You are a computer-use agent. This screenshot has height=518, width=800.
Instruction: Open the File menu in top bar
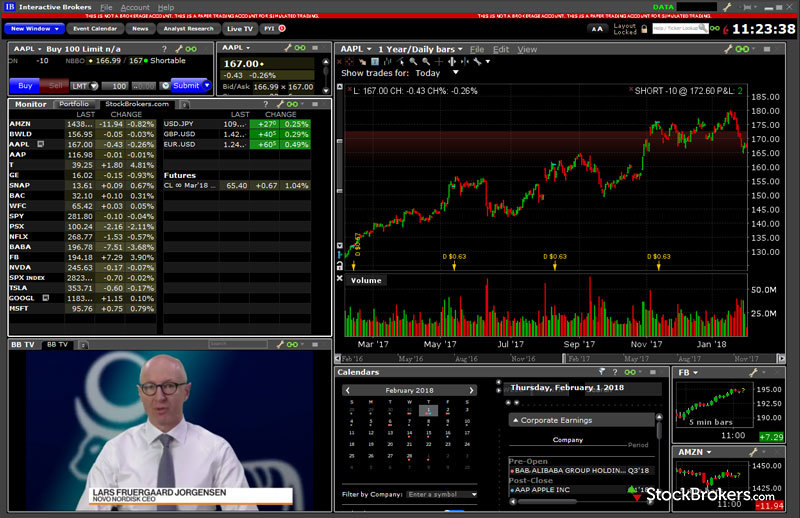click(x=106, y=8)
